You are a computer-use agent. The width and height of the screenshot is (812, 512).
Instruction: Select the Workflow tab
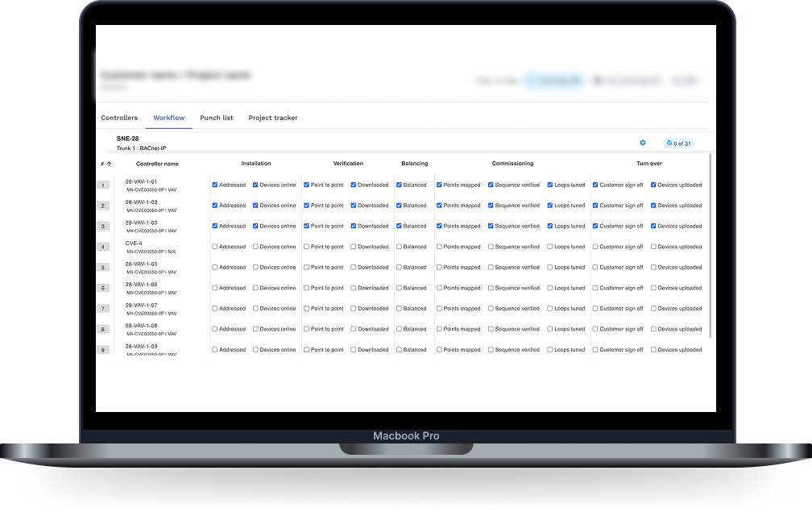point(169,118)
